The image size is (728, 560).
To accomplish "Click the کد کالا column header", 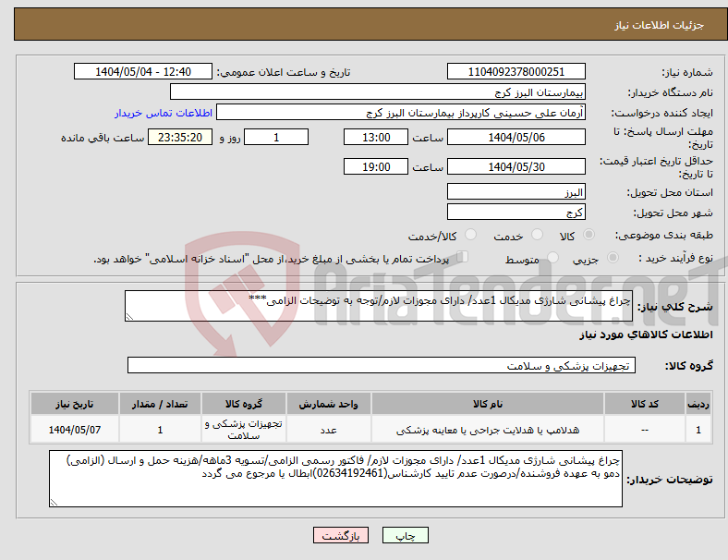I will pyautogui.click(x=645, y=404).
